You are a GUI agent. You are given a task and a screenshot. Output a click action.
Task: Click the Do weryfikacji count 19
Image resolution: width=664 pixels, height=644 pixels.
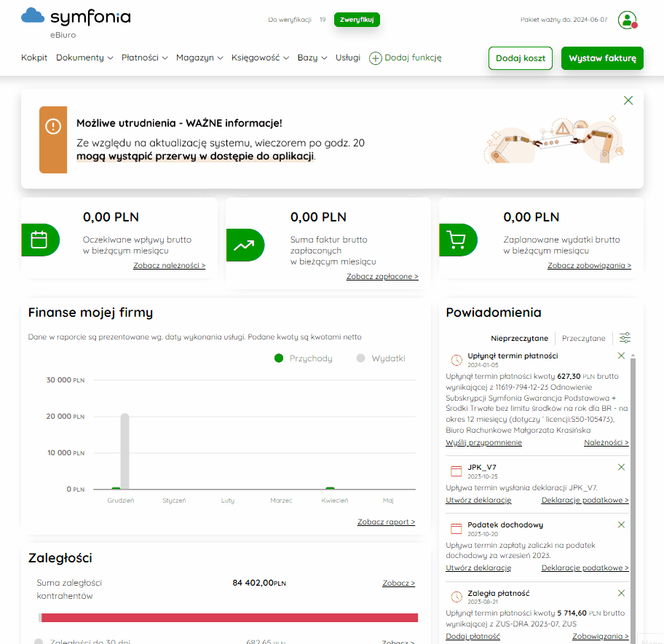tap(323, 20)
